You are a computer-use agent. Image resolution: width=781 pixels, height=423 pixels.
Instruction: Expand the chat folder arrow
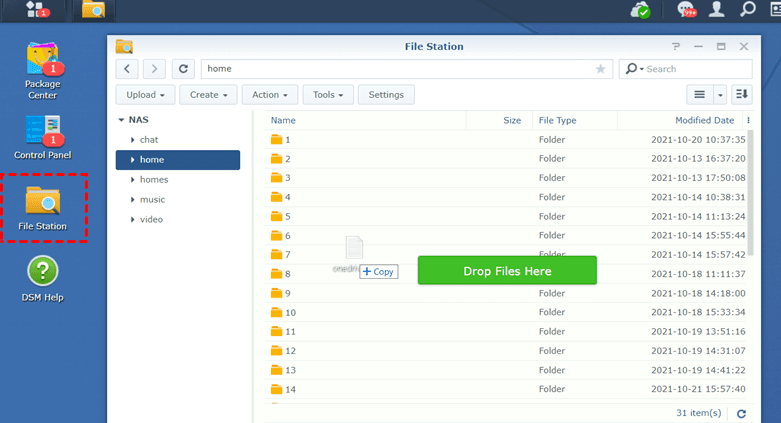click(132, 140)
